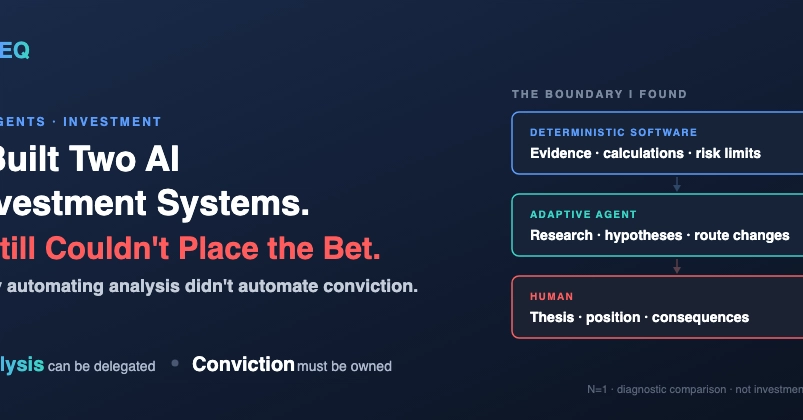Click 'Evidence · calculations · risk limits' text

pos(645,153)
